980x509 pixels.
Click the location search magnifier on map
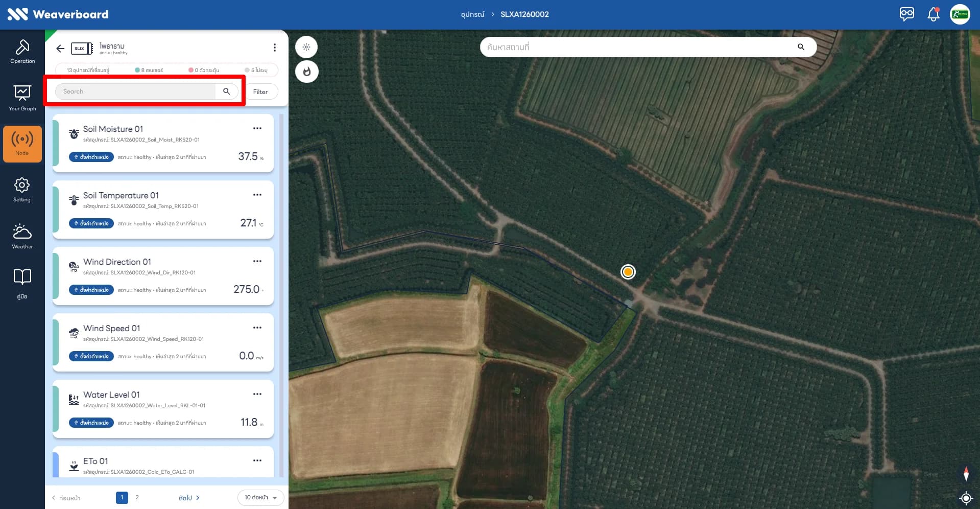(x=801, y=47)
